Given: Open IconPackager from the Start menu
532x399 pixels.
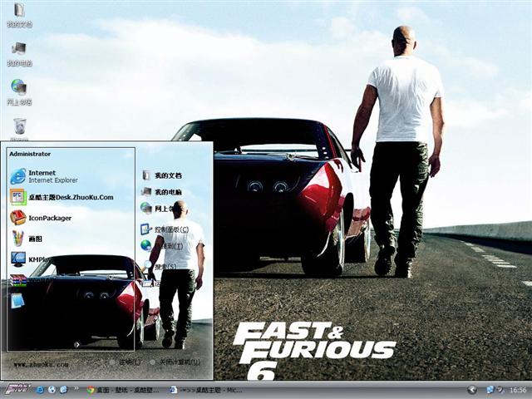Looking at the screenshot, I should tap(41, 218).
